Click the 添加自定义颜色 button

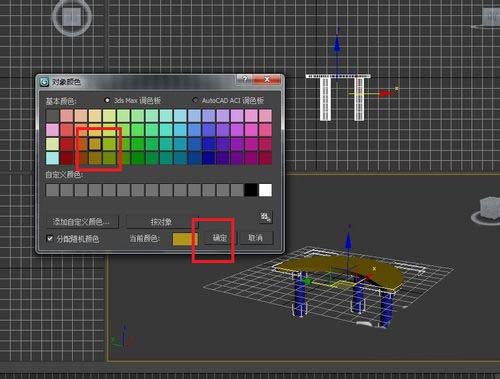[x=81, y=222]
